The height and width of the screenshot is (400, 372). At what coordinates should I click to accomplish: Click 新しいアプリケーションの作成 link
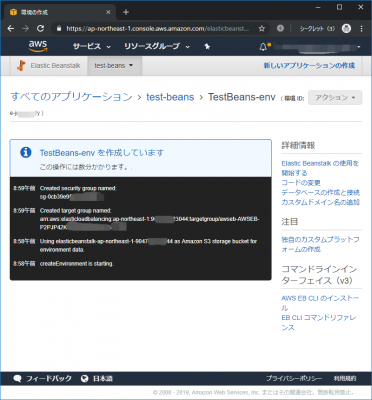pos(309,65)
